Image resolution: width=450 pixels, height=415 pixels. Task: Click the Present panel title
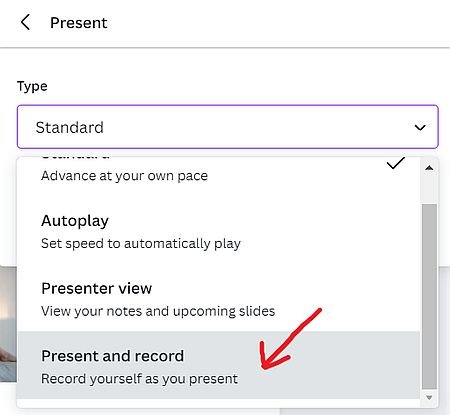[x=79, y=23]
